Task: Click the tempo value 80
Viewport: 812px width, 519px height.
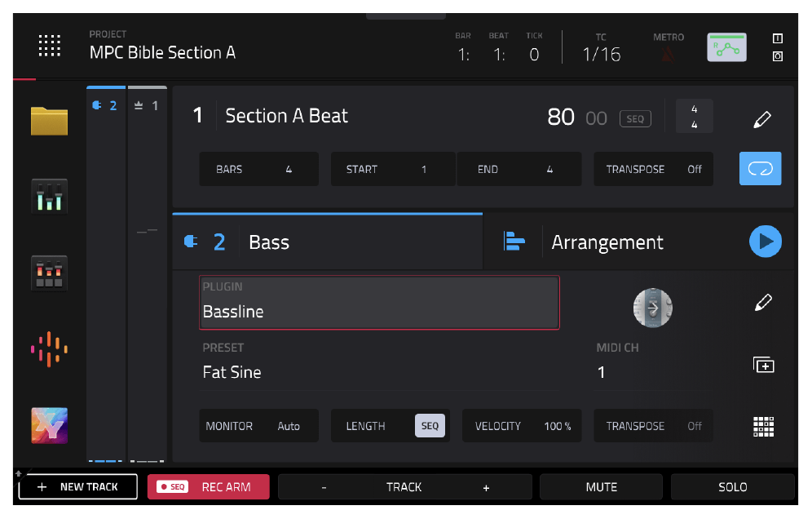Action: [x=561, y=118]
